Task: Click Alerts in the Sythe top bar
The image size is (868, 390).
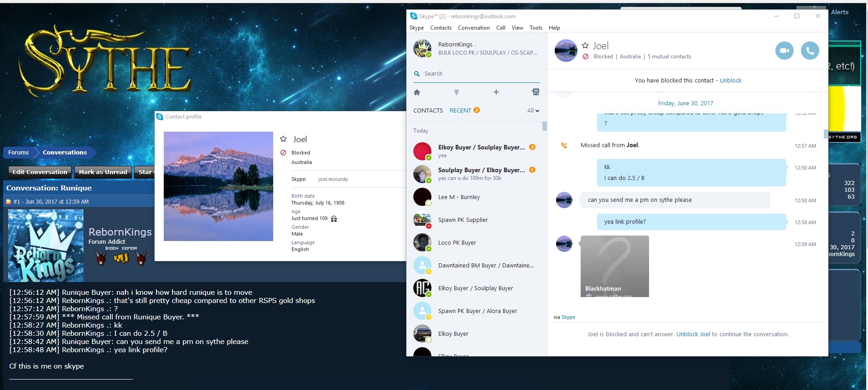Action: click(840, 12)
